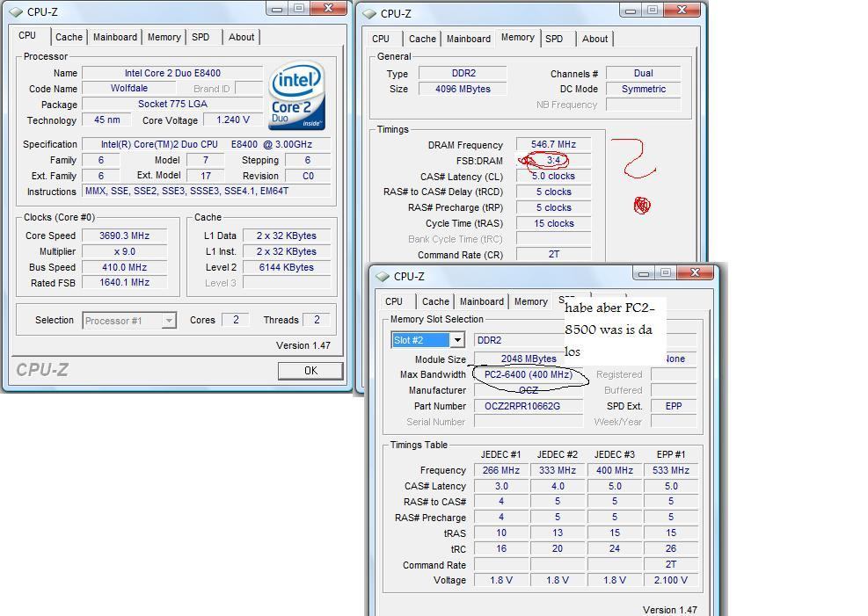Click the Instructions field listing MMX, SSE
The height and width of the screenshot is (616, 868).
click(207, 191)
